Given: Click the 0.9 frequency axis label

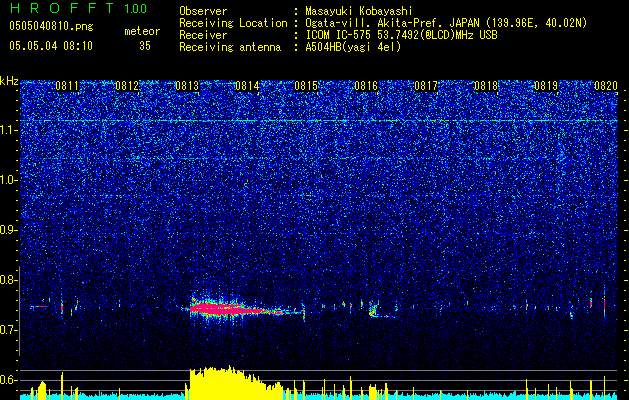Looking at the screenshot, I should [8, 230].
